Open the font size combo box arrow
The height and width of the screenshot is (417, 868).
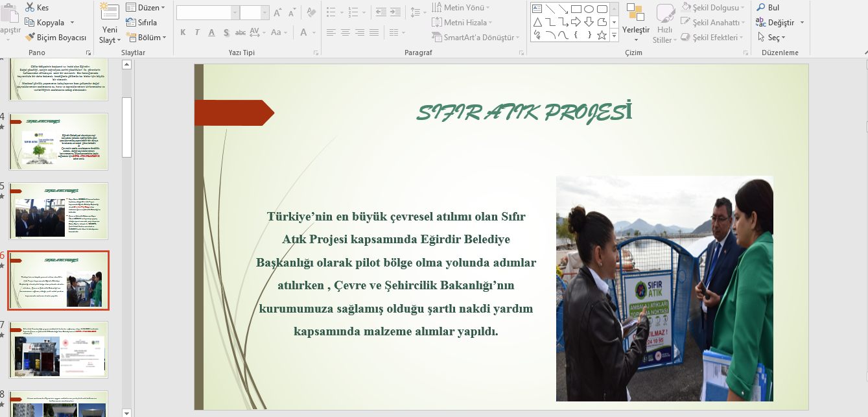tap(264, 12)
